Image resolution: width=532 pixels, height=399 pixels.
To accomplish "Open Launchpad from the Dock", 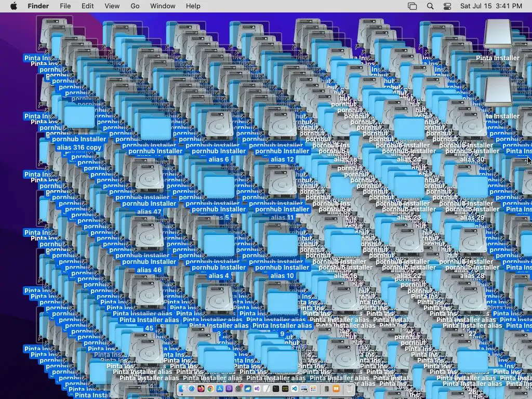I will 313,389.
